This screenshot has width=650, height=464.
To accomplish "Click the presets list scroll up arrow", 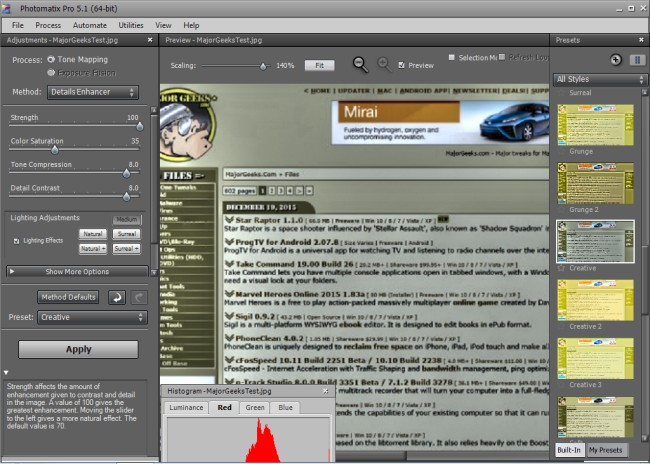I will [x=645, y=92].
